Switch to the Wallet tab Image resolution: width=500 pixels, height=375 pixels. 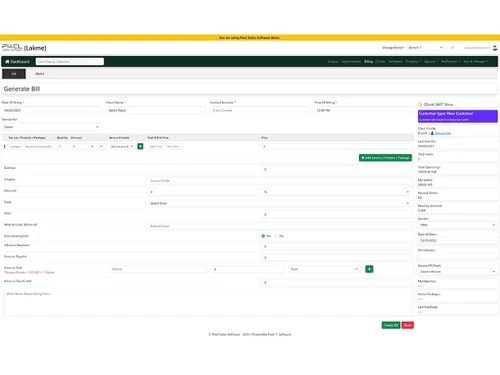point(40,74)
